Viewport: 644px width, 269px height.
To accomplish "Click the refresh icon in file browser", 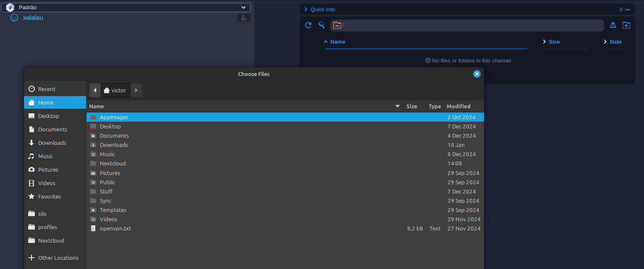I will click(308, 25).
